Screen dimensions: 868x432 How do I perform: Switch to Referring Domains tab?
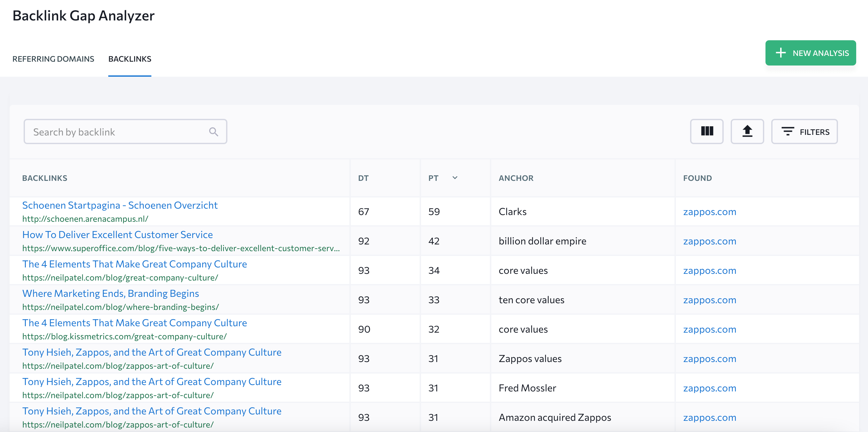coord(53,59)
